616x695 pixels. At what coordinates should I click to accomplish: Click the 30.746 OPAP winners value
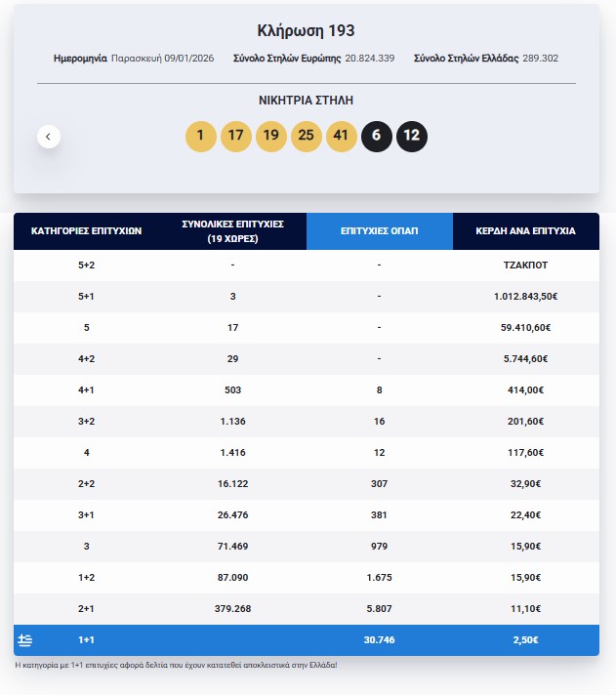coord(379,640)
